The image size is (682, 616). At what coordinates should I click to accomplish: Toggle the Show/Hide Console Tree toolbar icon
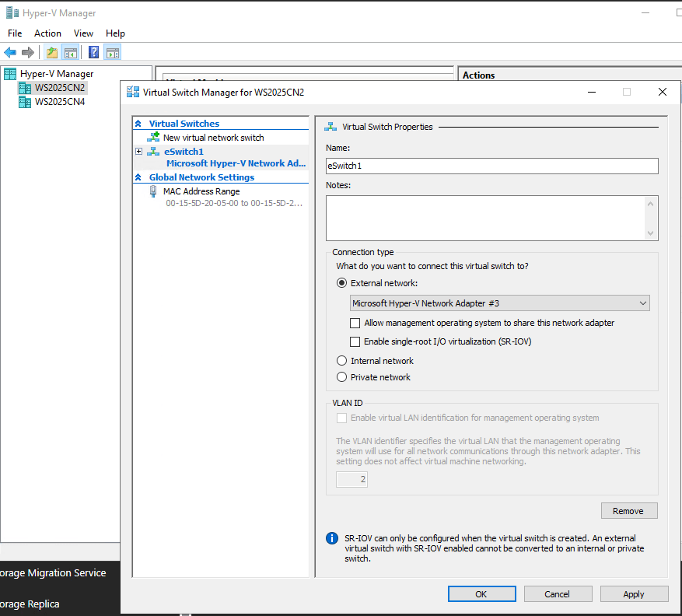click(68, 52)
